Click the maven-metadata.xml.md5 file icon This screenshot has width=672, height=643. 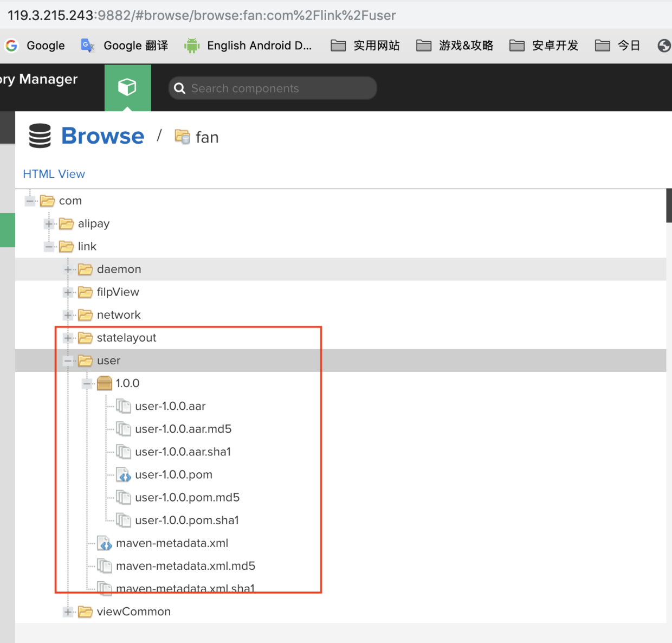pyautogui.click(x=105, y=565)
